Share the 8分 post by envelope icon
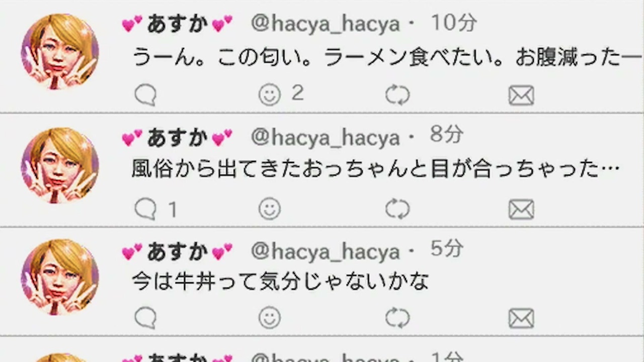 point(521,210)
